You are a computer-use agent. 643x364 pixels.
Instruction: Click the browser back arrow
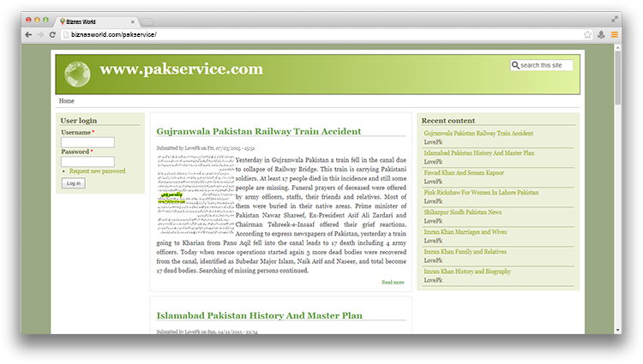pos(28,34)
